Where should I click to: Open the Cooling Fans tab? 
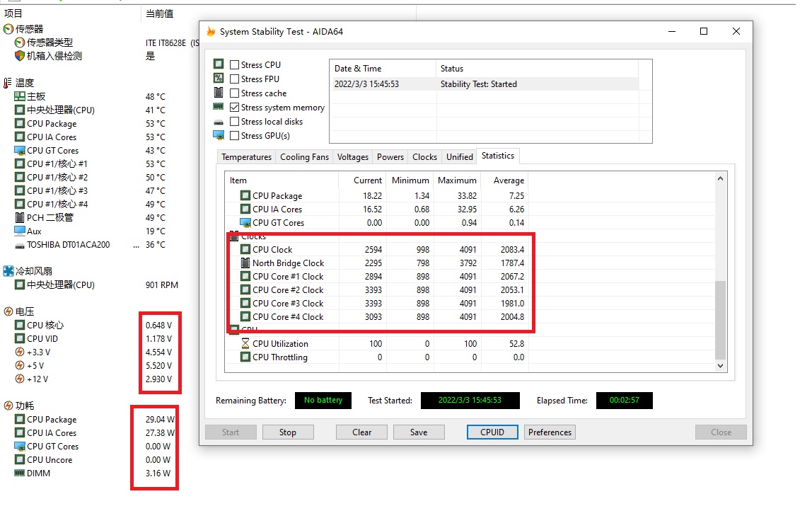[304, 157]
